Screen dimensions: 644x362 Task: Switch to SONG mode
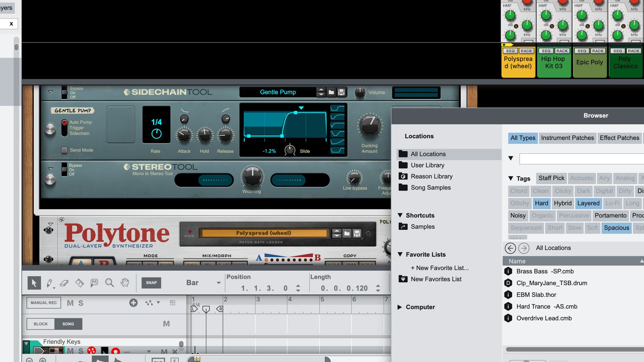pos(68,324)
